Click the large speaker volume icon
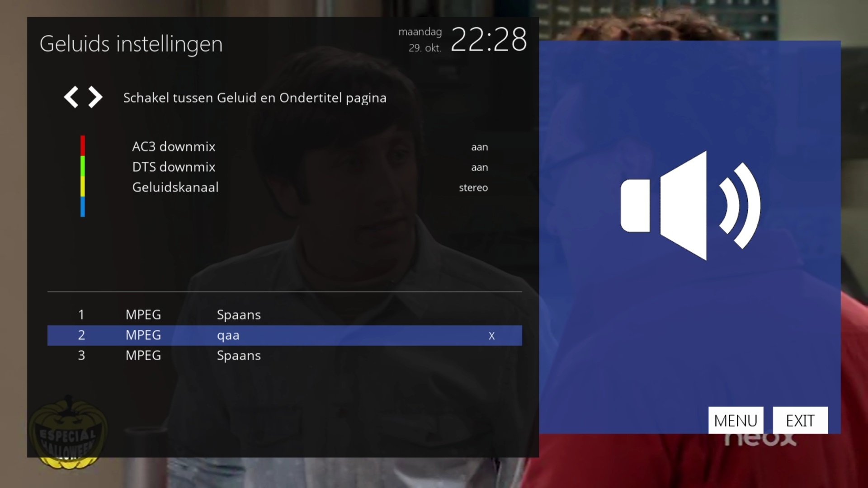Viewport: 868px width, 488px height. coord(690,206)
